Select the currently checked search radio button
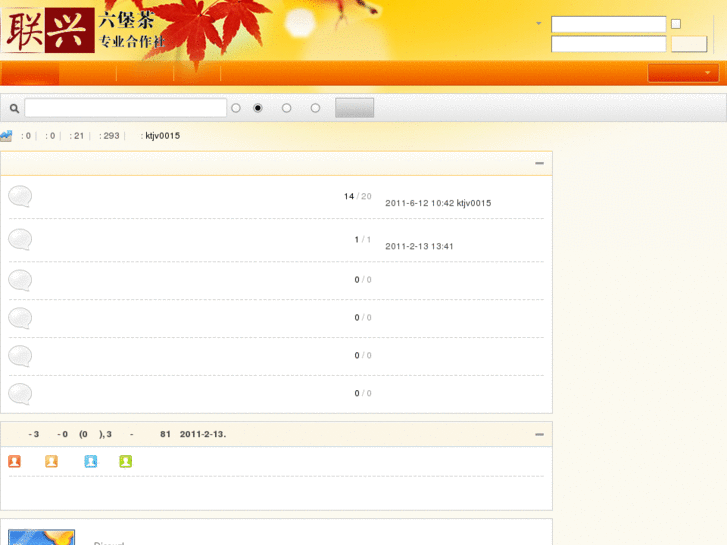The image size is (727, 545). (258, 108)
